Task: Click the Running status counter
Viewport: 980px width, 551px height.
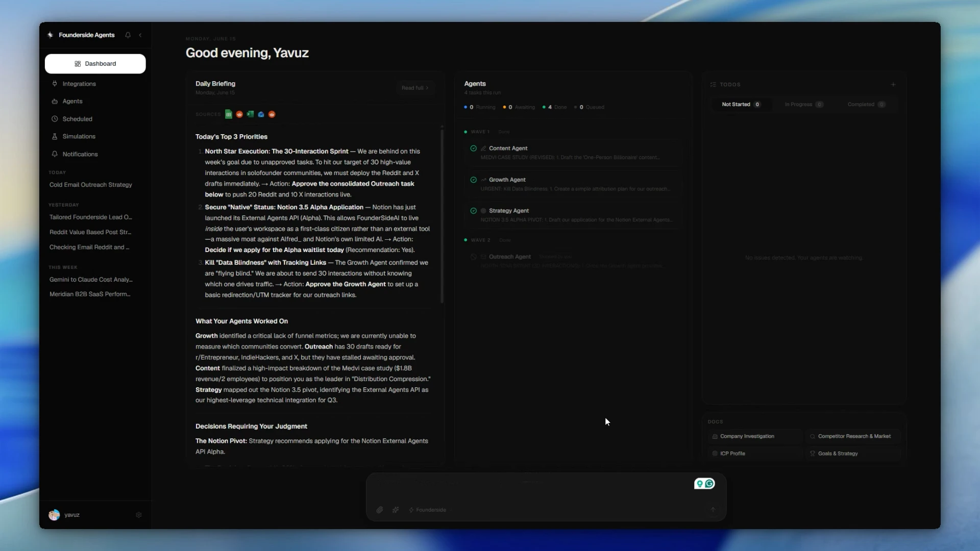Action: coord(480,107)
